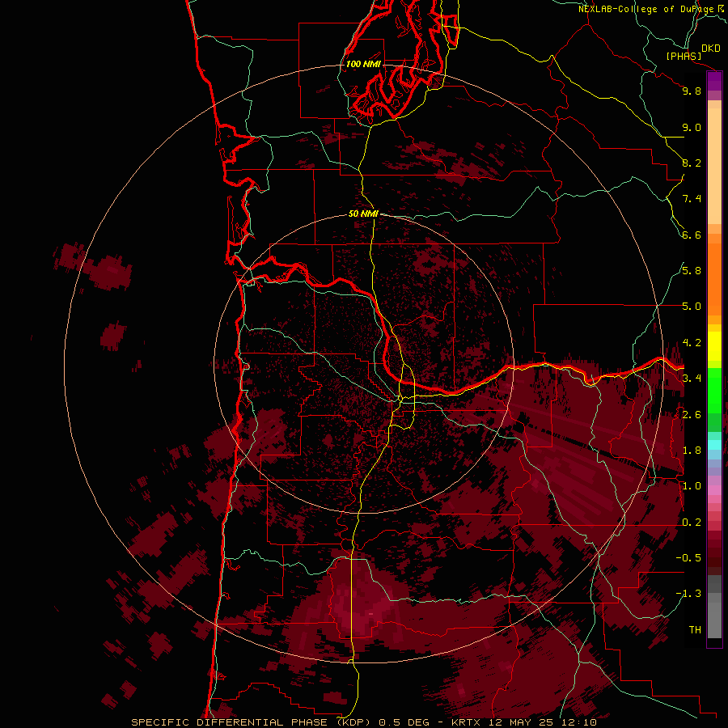This screenshot has width=728, height=728.
Task: Click the TH label on the color scale
Action: click(695, 629)
